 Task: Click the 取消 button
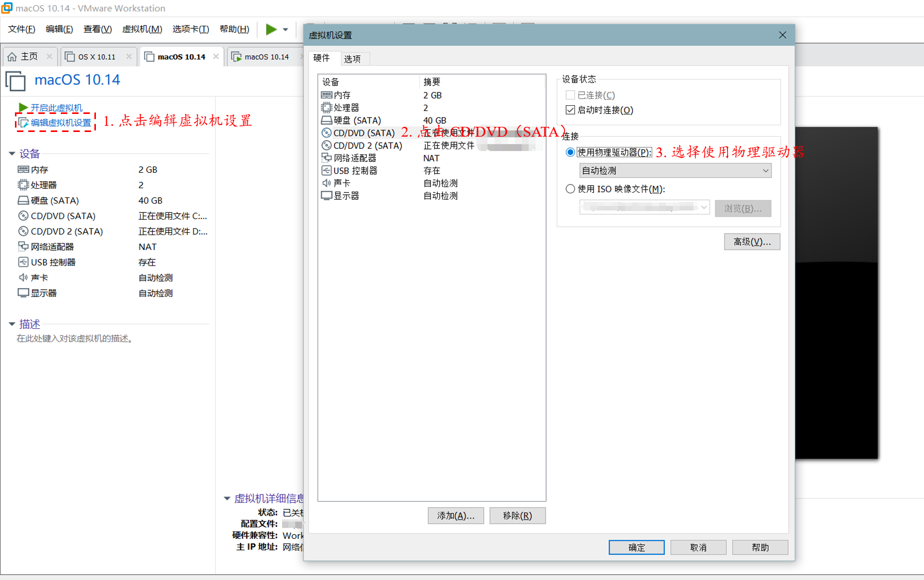699,548
